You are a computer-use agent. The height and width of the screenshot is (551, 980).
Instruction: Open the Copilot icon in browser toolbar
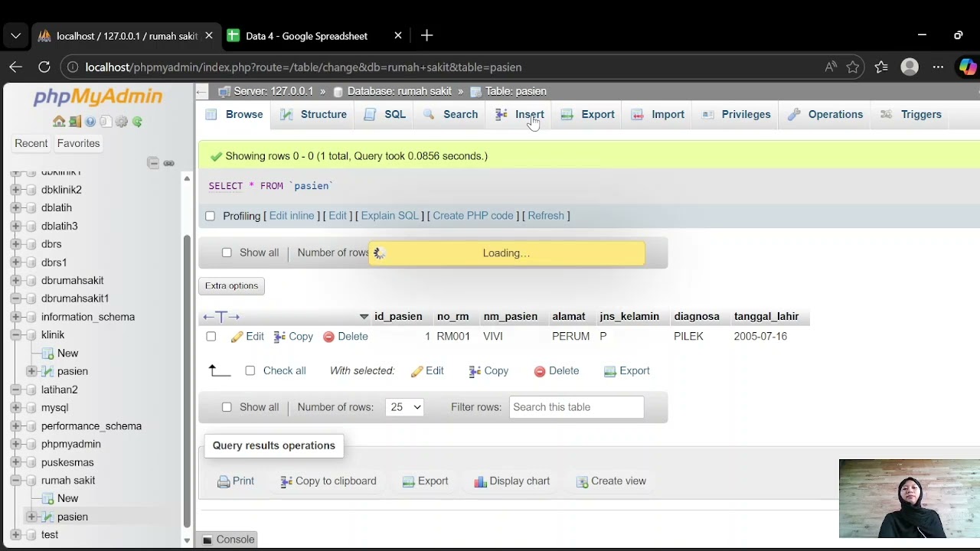pos(968,67)
